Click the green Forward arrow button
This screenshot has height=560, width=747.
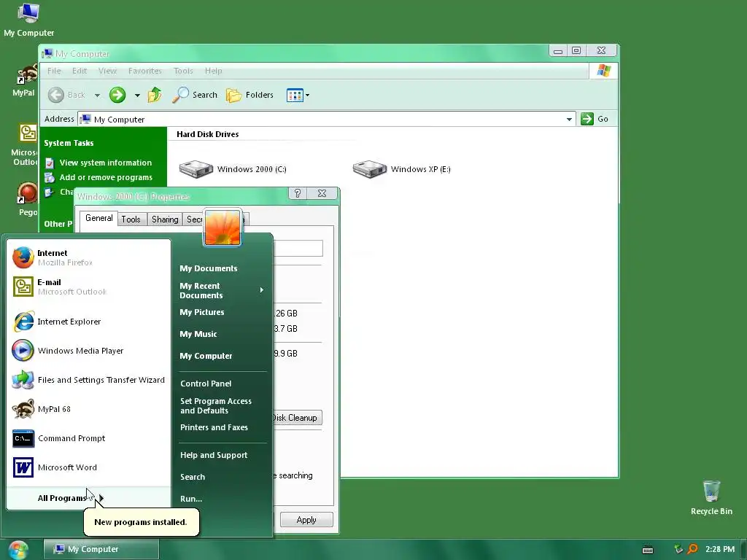[117, 95]
